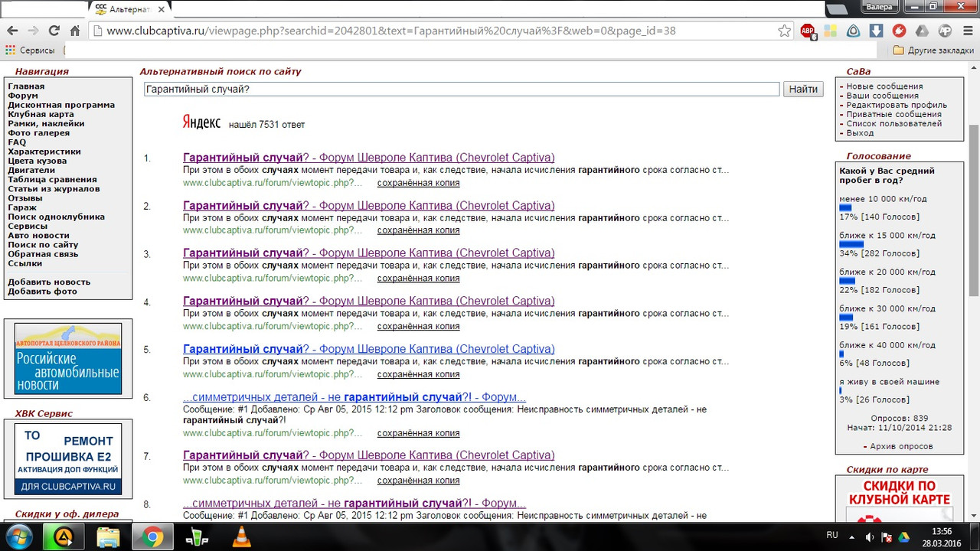Open the ХВК Сервис ТО ремонт banner

[x=68, y=459]
